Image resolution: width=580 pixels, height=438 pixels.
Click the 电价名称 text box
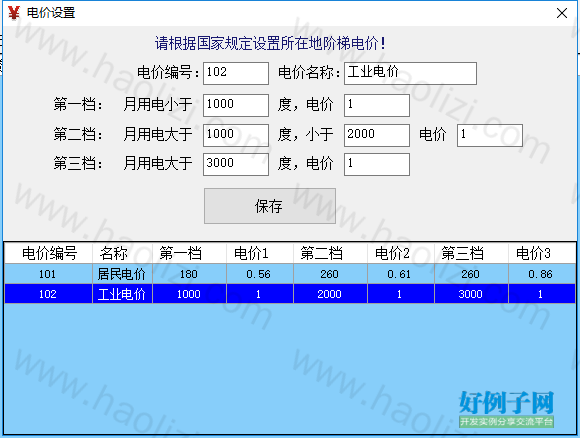(410, 73)
